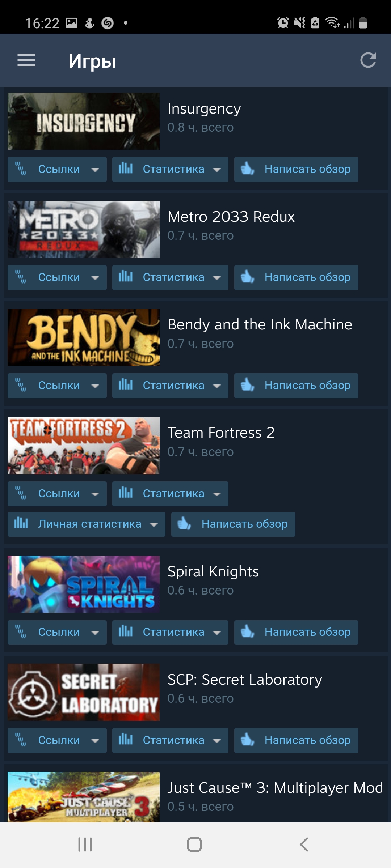Write a review for SCP: Secret Laboratory

pyautogui.click(x=296, y=740)
